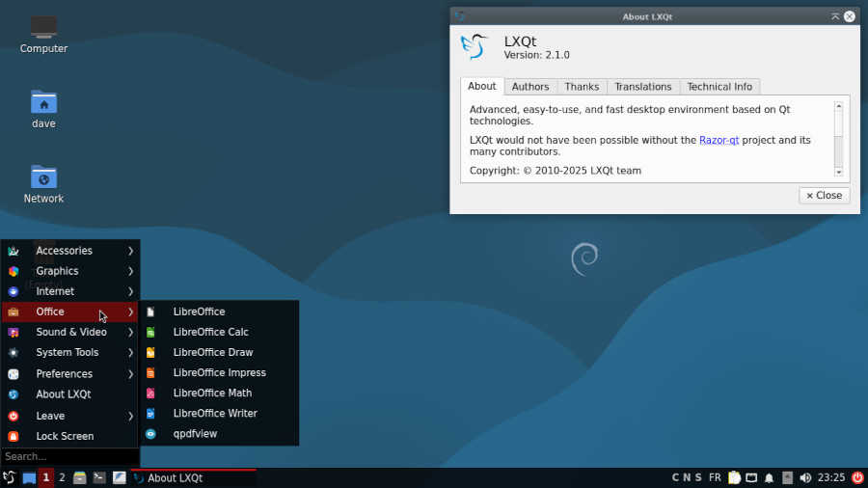Switch to the Technical Info tab
This screenshot has width=868, height=488.
[x=719, y=87]
